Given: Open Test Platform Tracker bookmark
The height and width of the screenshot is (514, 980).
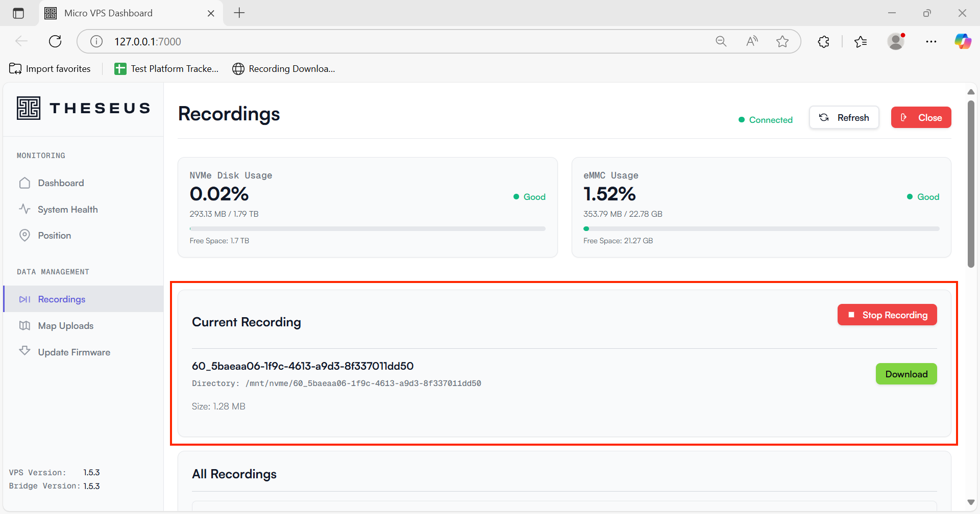Looking at the screenshot, I should pyautogui.click(x=167, y=69).
